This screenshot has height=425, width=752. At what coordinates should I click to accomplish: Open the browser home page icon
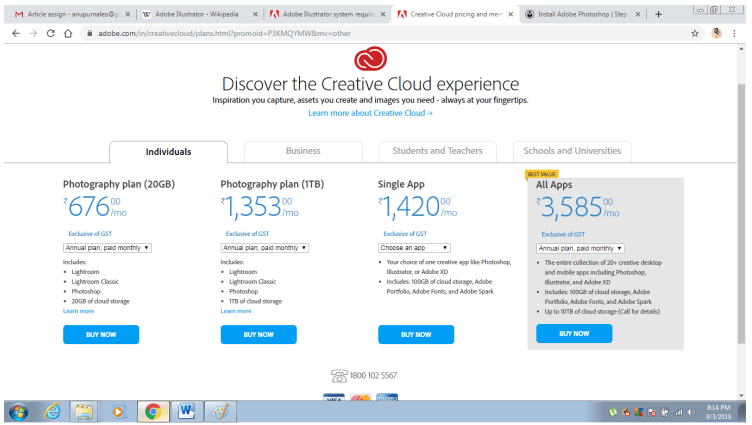68,34
